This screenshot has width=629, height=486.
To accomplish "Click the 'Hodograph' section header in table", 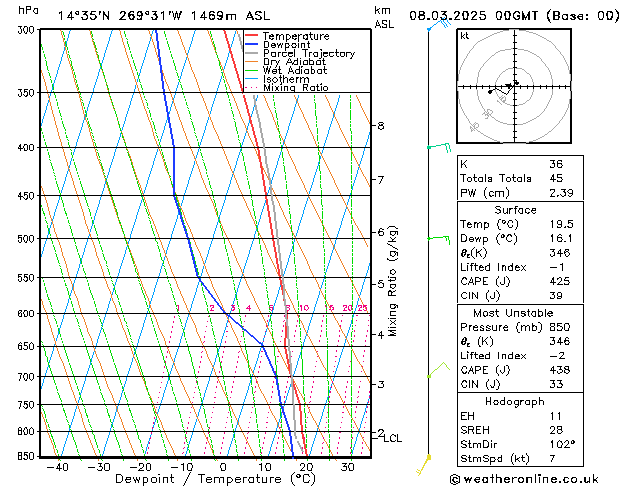I will [x=515, y=401].
